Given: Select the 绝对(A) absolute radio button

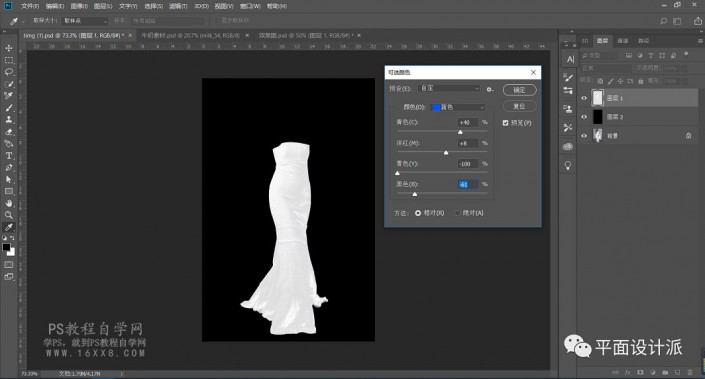Looking at the screenshot, I should pos(457,213).
